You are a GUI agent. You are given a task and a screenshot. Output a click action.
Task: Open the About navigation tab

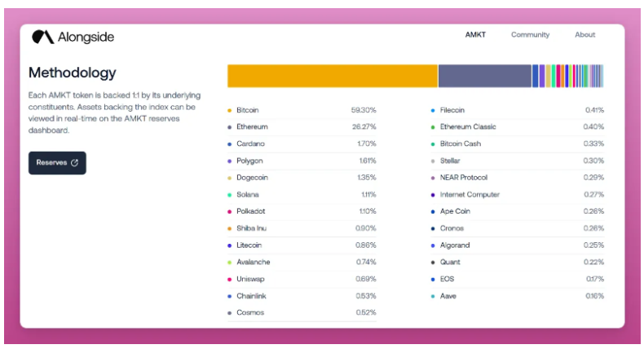pos(584,35)
